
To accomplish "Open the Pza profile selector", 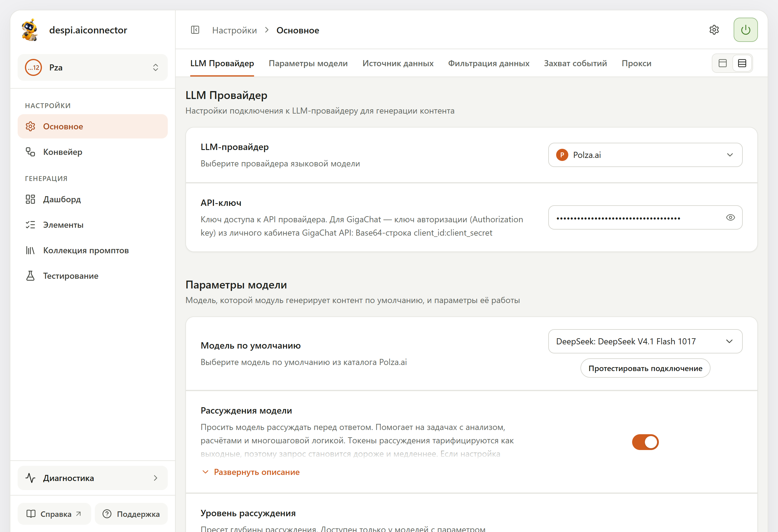I will click(x=92, y=67).
